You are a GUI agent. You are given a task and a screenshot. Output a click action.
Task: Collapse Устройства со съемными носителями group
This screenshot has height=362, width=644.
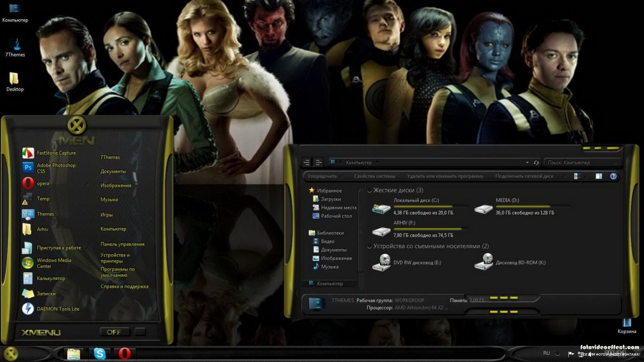(369, 246)
